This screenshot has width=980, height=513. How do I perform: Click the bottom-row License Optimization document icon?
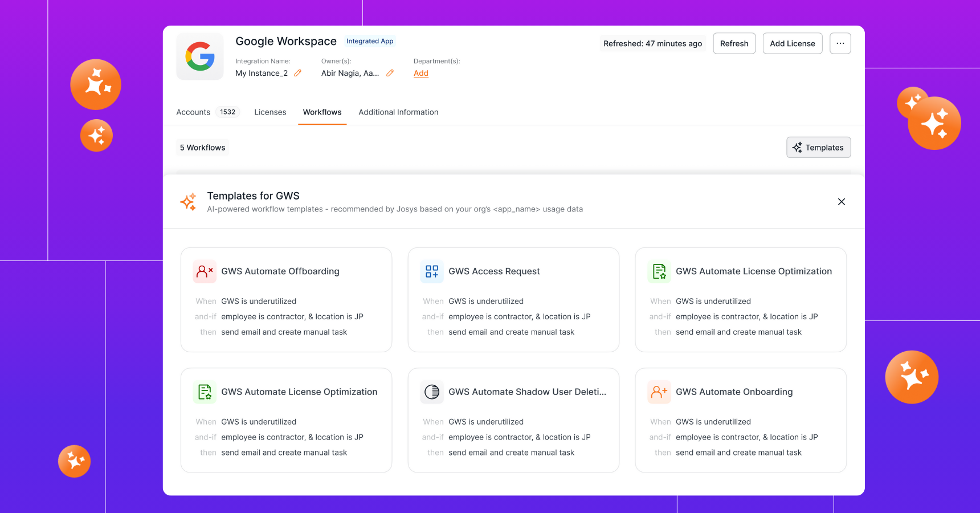click(x=205, y=392)
